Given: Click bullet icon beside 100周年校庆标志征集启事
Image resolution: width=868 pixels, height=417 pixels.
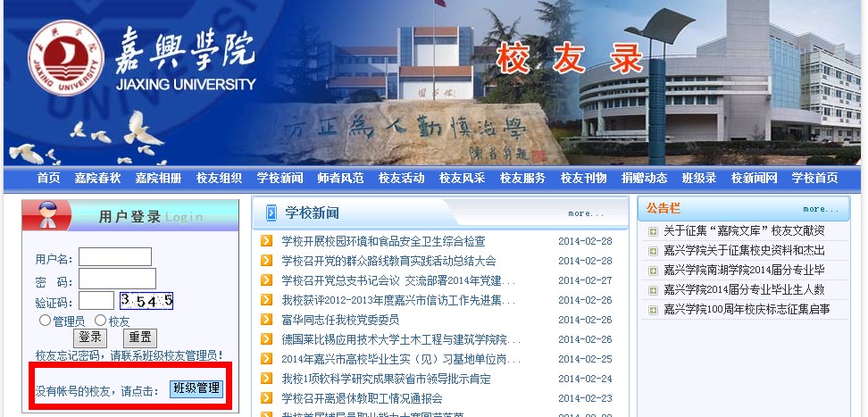Looking at the screenshot, I should (x=653, y=310).
